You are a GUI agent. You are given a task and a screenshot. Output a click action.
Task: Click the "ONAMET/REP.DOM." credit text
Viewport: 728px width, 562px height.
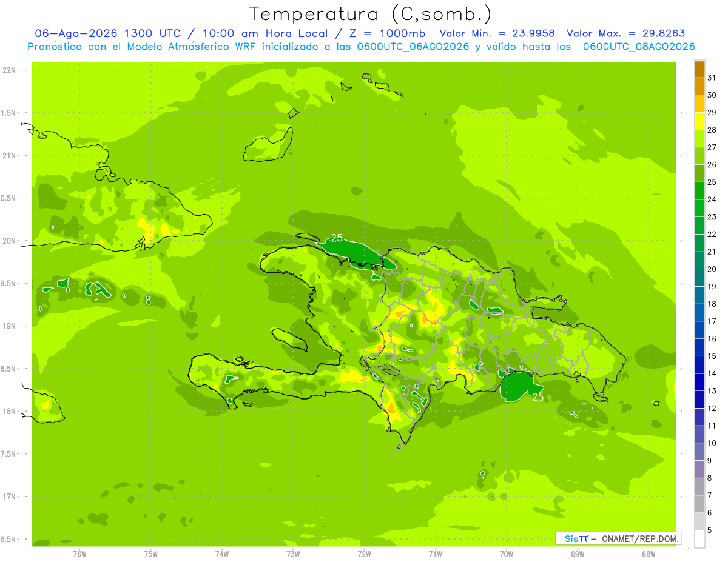pyautogui.click(x=639, y=538)
